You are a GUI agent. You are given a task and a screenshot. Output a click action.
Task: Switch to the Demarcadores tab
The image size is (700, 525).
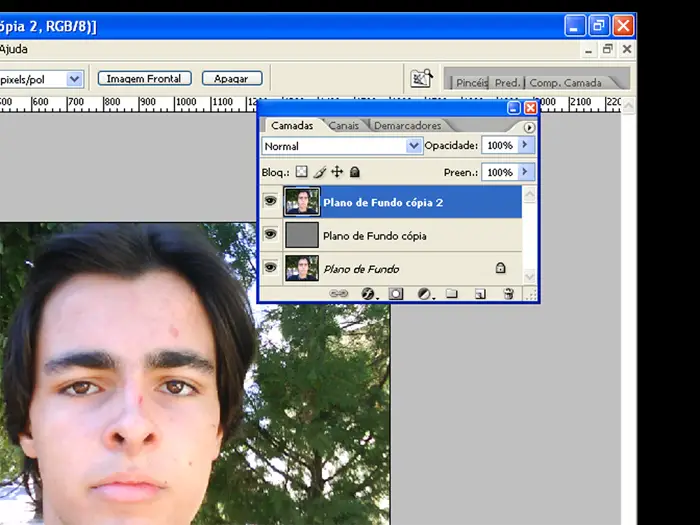(x=407, y=126)
